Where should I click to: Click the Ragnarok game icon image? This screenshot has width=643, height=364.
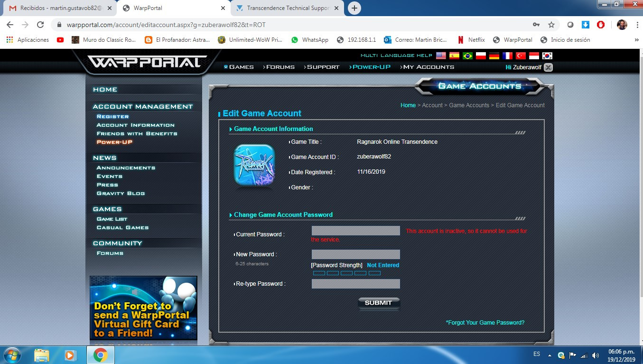tap(254, 165)
